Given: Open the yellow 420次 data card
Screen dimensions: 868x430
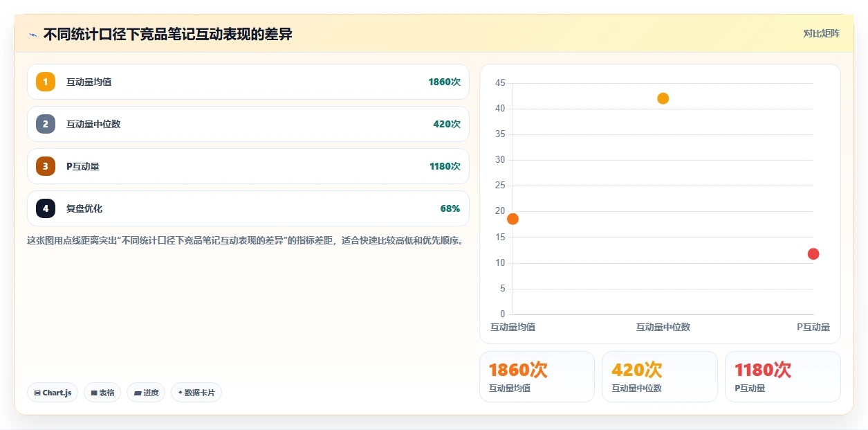Looking at the screenshot, I should [x=659, y=377].
